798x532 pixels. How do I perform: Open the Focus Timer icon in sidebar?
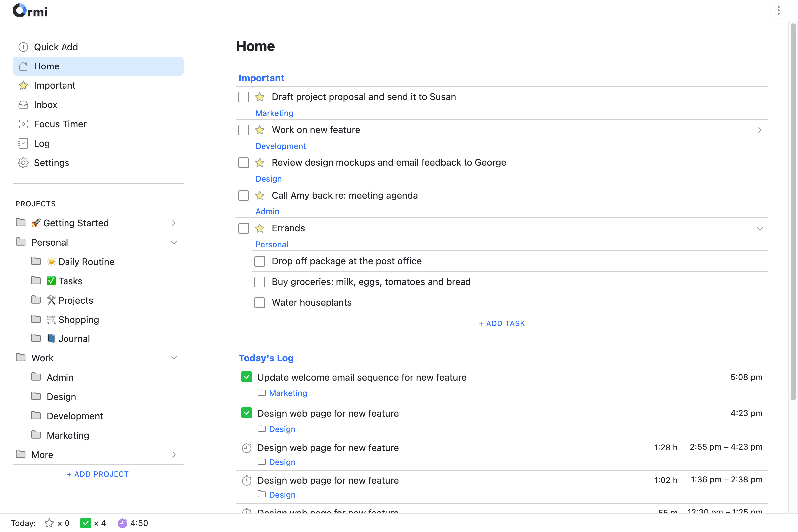(23, 124)
